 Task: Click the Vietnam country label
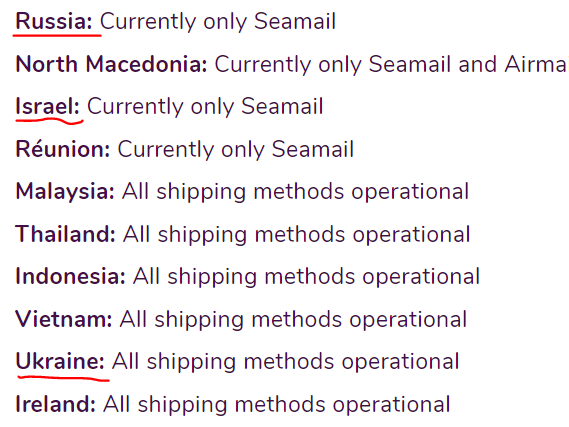click(64, 319)
